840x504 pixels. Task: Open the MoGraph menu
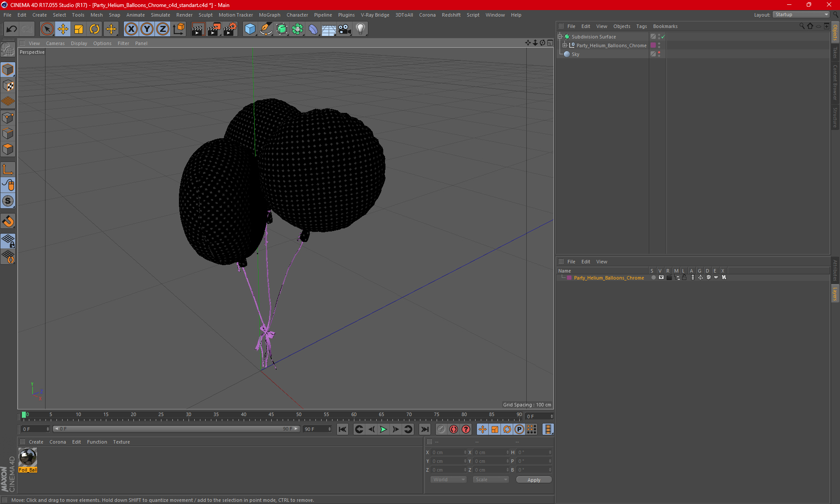pos(269,15)
